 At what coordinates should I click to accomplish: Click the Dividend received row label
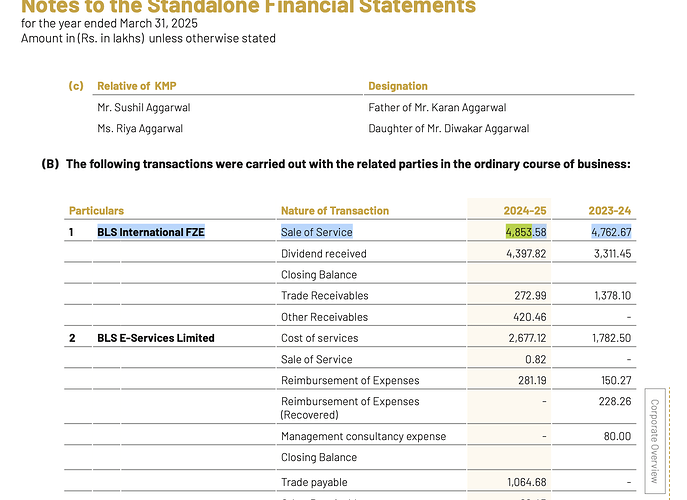click(324, 254)
